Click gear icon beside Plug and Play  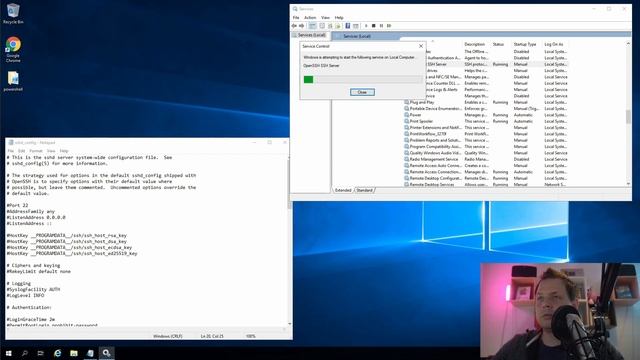pos(407,102)
